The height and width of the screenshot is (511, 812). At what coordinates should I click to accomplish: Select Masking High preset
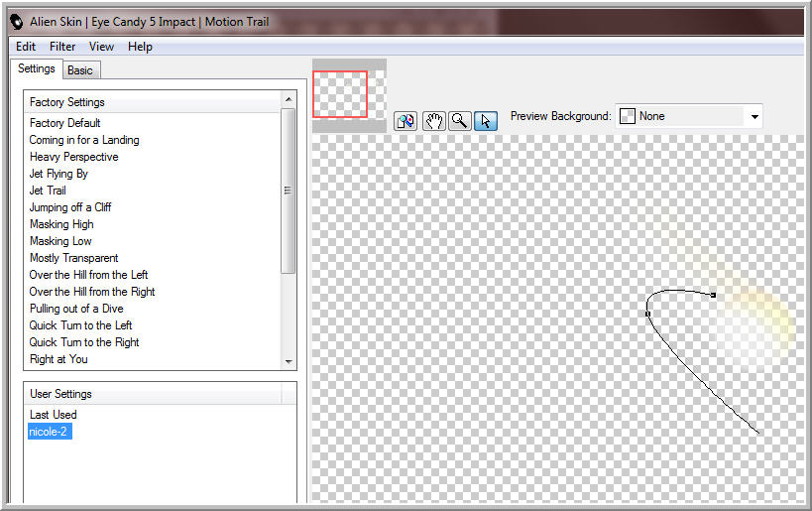point(61,224)
